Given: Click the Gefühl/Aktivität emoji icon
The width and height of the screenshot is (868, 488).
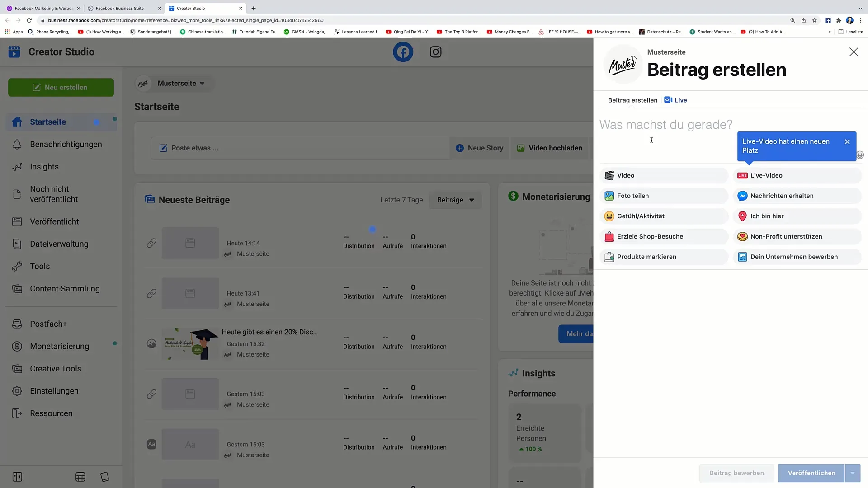Looking at the screenshot, I should [x=609, y=216].
